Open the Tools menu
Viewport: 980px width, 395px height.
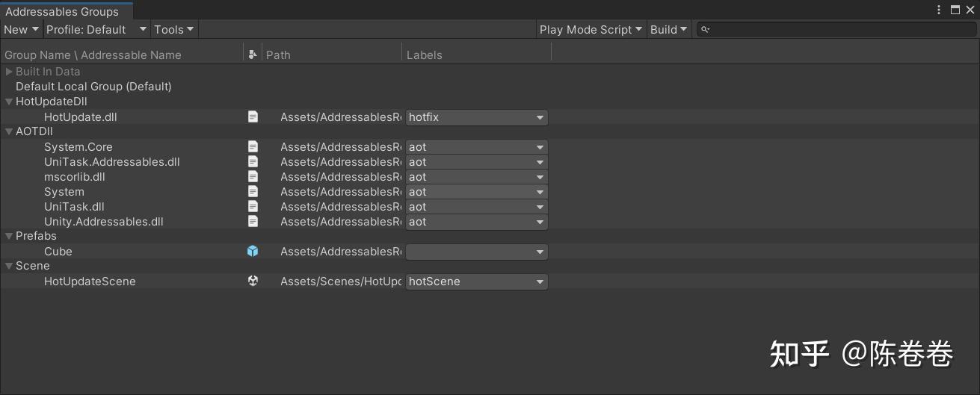coord(173,30)
